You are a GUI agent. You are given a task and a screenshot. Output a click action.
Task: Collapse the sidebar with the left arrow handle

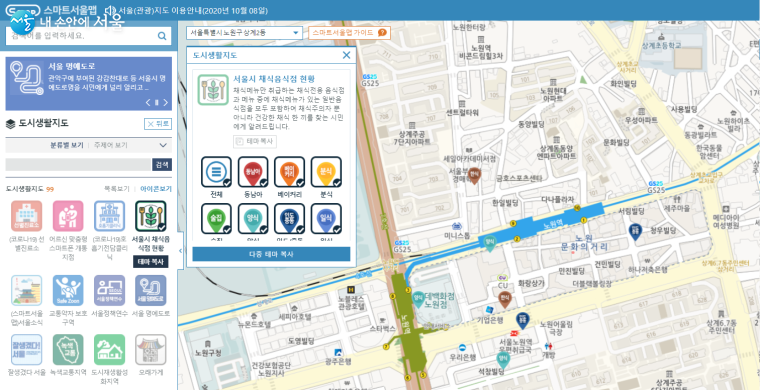tap(180, 250)
